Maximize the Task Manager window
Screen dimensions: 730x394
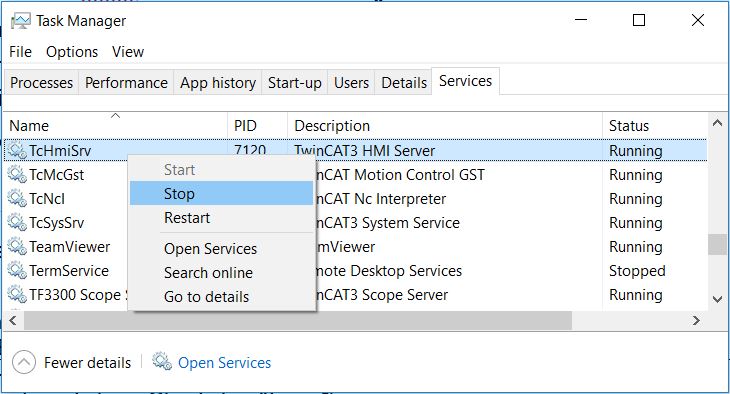coord(639,20)
